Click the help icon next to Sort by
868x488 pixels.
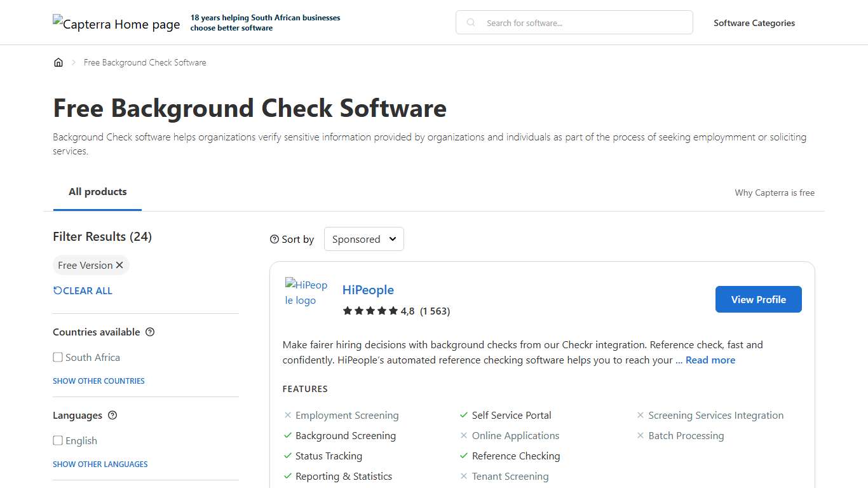[x=274, y=239]
